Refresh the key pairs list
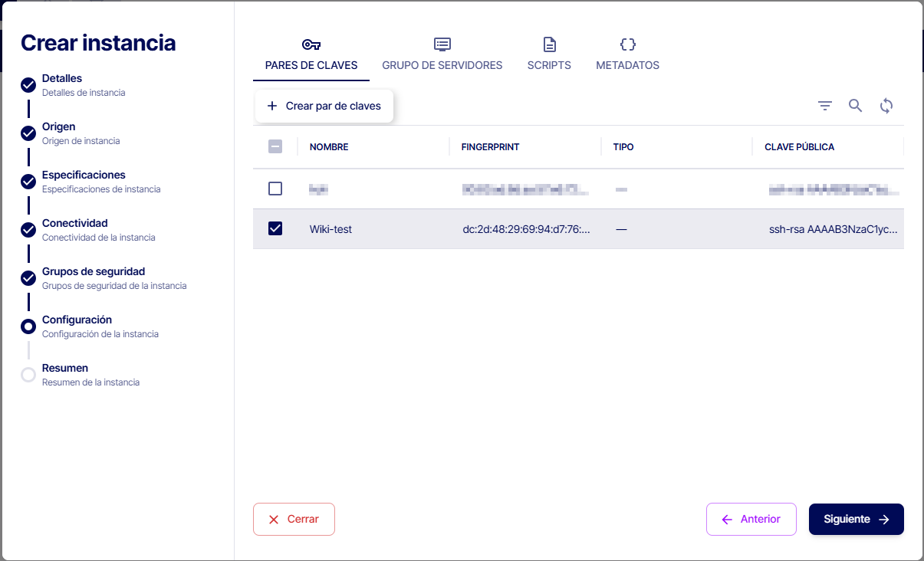Image resolution: width=924 pixels, height=561 pixels. pos(886,106)
